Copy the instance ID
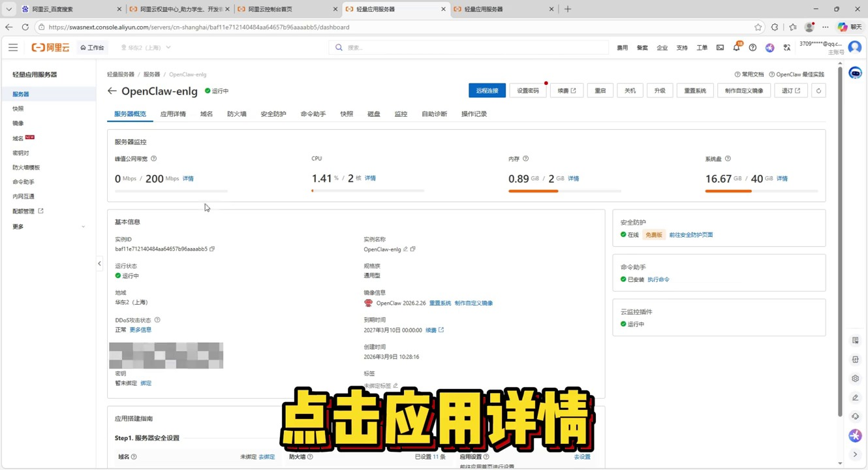This screenshot has width=868, height=470. click(212, 249)
